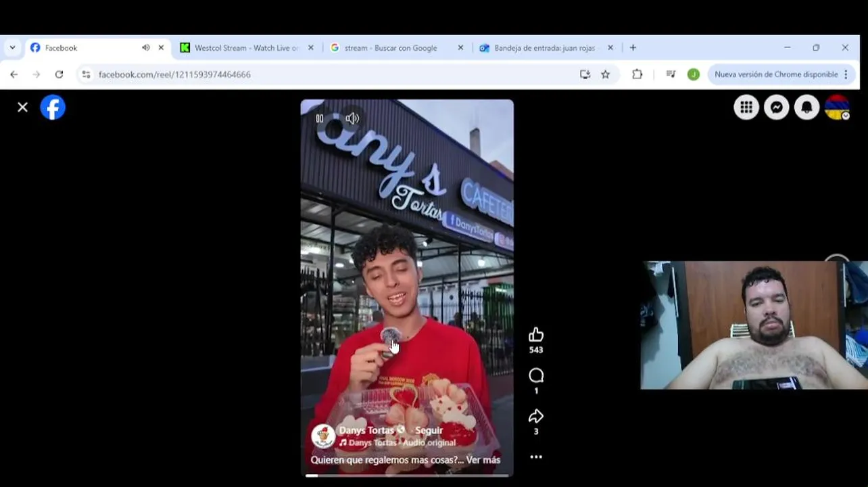Reload the current page
The height and width of the screenshot is (487, 868).
pyautogui.click(x=59, y=74)
